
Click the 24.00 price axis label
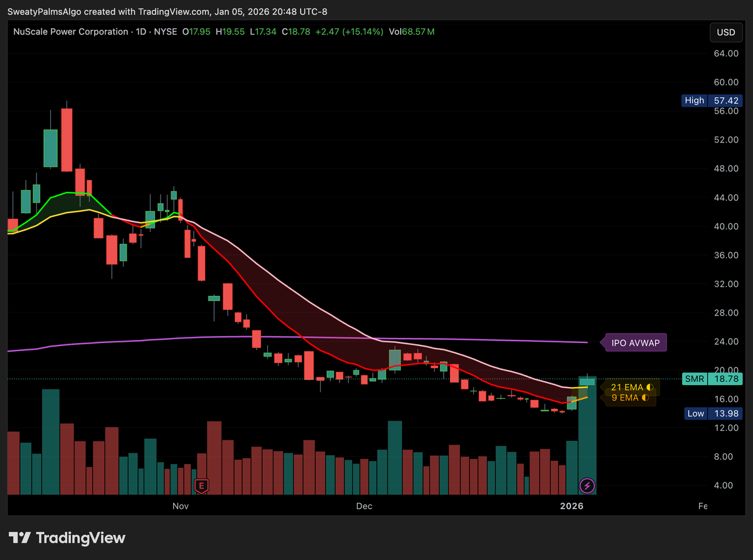[x=725, y=342]
